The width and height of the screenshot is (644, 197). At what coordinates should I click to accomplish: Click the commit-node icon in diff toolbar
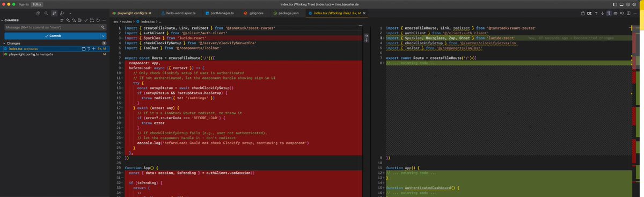point(622,13)
